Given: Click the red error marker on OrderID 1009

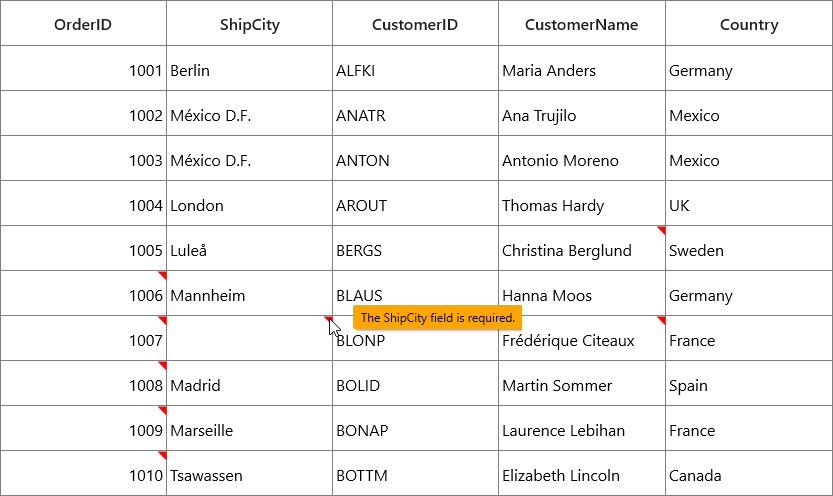Looking at the screenshot, I should (x=163, y=410).
